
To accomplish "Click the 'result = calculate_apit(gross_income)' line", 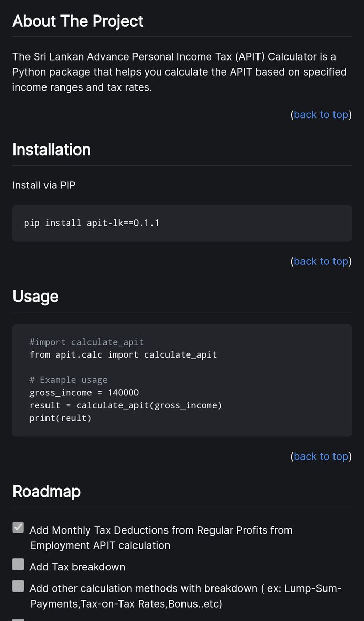I will click(x=126, y=405).
